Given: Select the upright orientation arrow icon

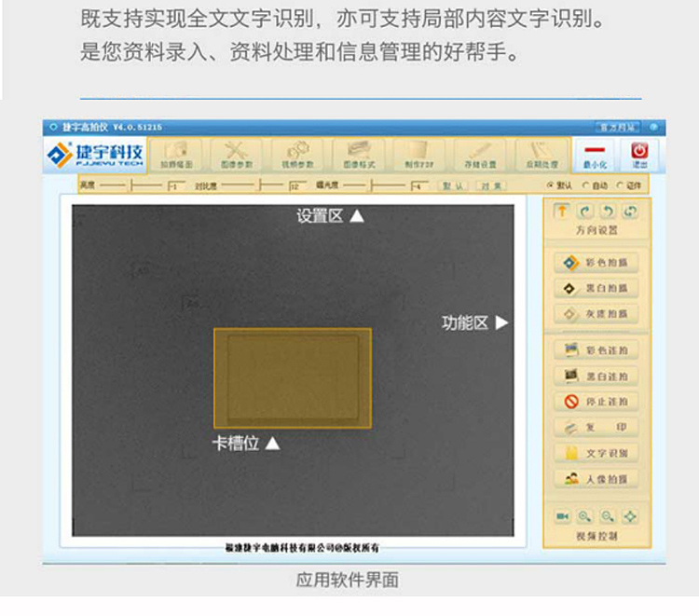Looking at the screenshot, I should pos(562,211).
